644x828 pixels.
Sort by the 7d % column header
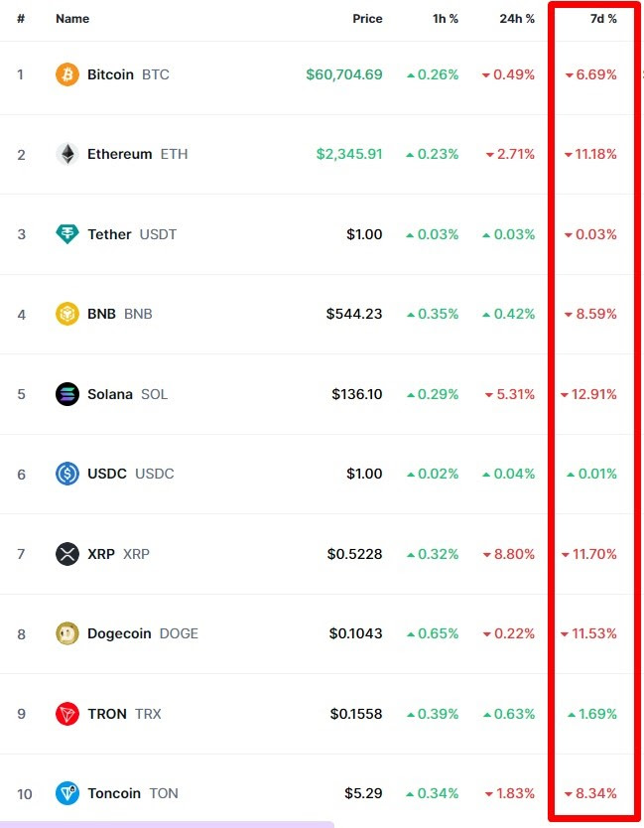(x=603, y=19)
